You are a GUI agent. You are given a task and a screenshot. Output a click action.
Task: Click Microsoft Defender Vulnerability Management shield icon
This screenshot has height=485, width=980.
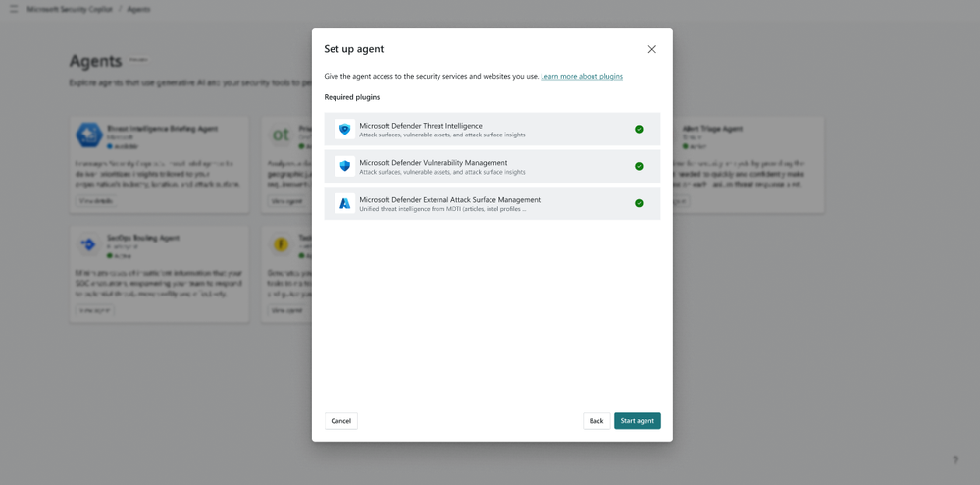(x=344, y=166)
